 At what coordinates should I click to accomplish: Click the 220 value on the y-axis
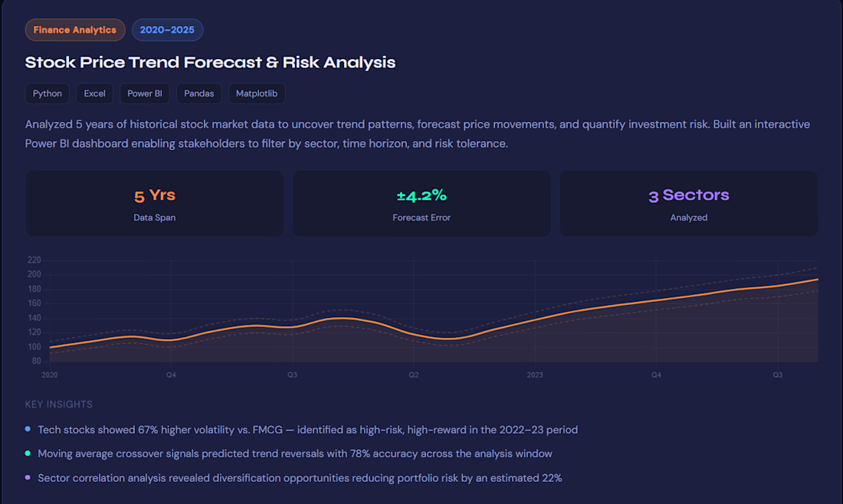(x=34, y=260)
